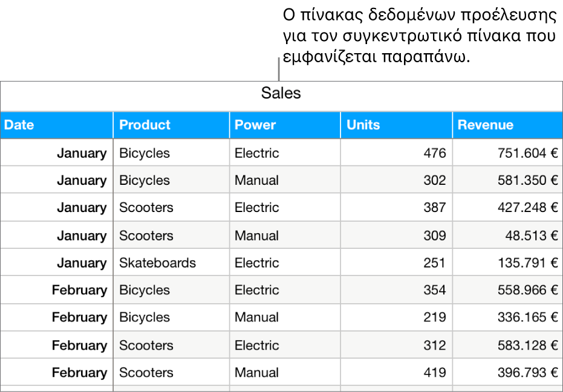Select the revenue cell 396.793 €
This screenshot has height=392, width=563.
click(x=524, y=373)
